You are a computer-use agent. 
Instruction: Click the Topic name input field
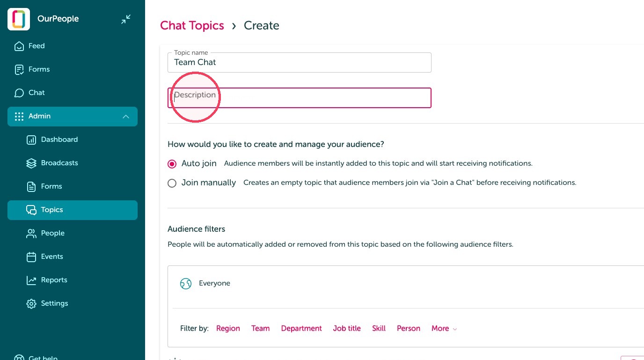tap(300, 62)
